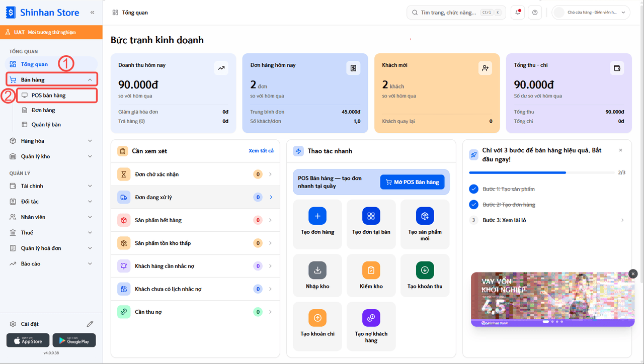
Task: Click the search pages and functions field
Action: tap(456, 13)
